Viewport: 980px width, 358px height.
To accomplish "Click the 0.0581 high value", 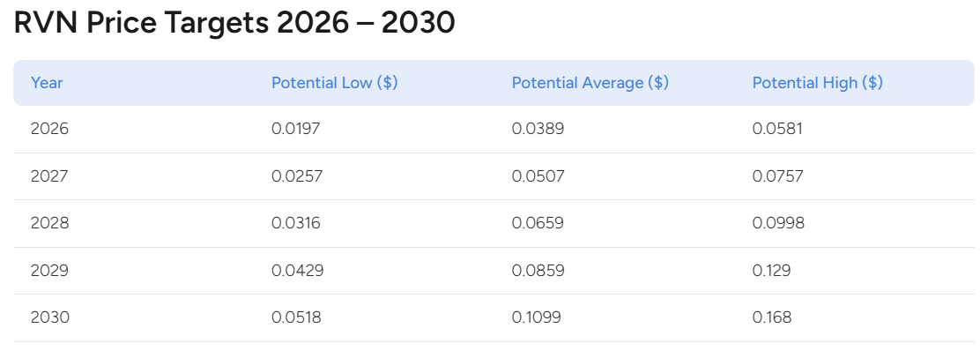I will pos(777,129).
